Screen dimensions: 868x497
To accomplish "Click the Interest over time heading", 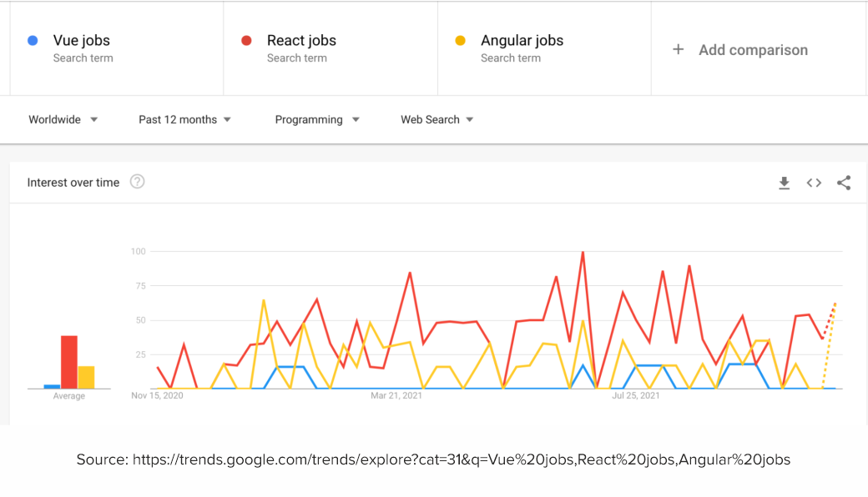I will point(73,183).
